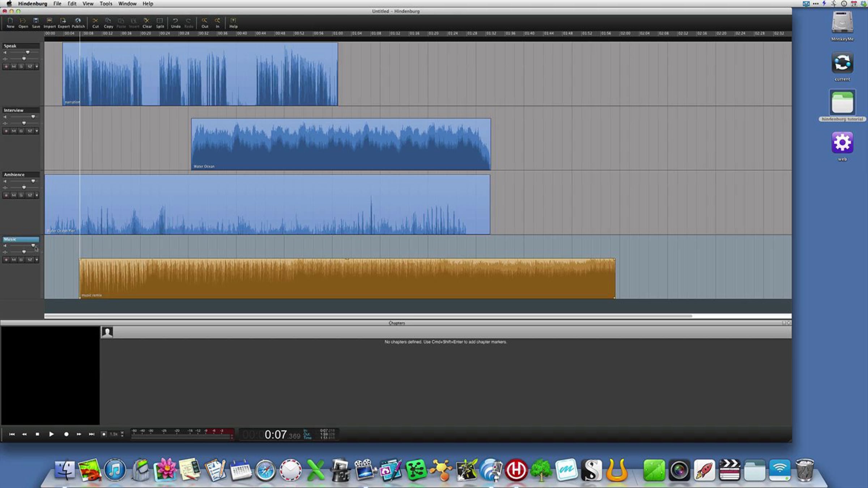
Task: Open the Speak track options dropdown arrow
Action: tap(37, 67)
